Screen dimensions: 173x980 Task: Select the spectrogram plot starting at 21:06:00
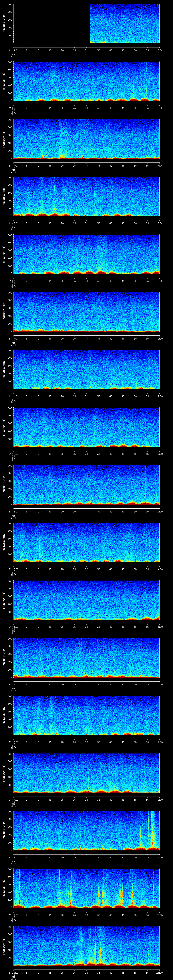(x=87, y=139)
